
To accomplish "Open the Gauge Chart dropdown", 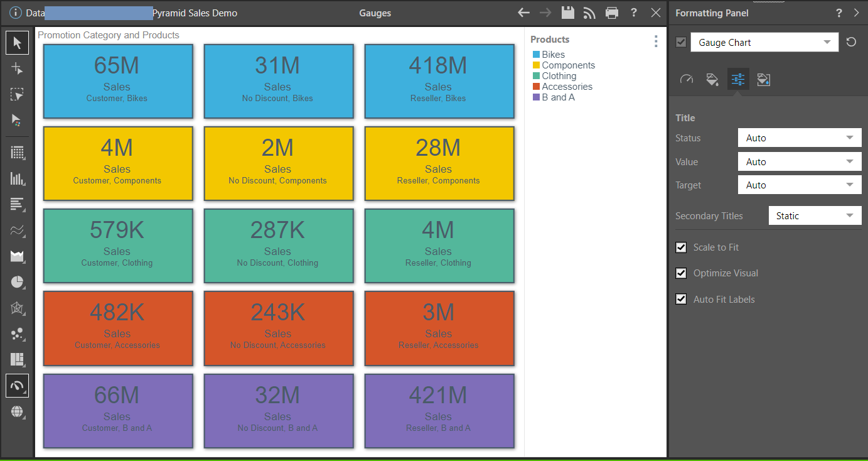I will (x=764, y=43).
